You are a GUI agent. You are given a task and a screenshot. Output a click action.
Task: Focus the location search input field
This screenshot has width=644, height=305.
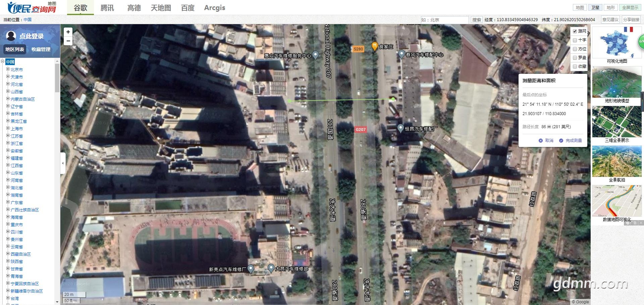(x=445, y=20)
